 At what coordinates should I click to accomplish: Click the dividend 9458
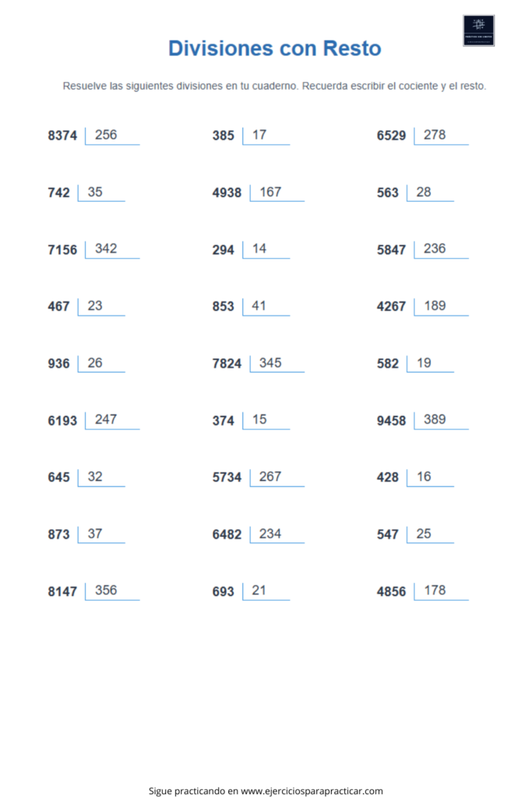pos(391,421)
